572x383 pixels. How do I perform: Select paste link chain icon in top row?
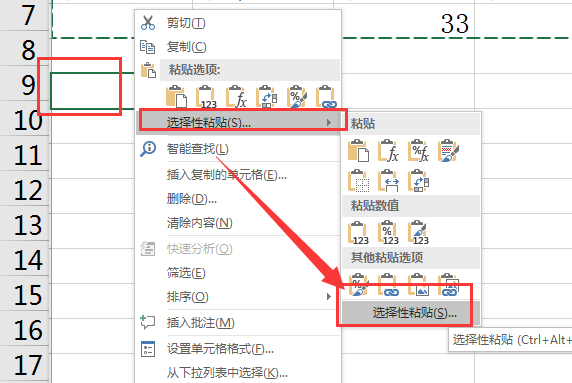[326, 97]
